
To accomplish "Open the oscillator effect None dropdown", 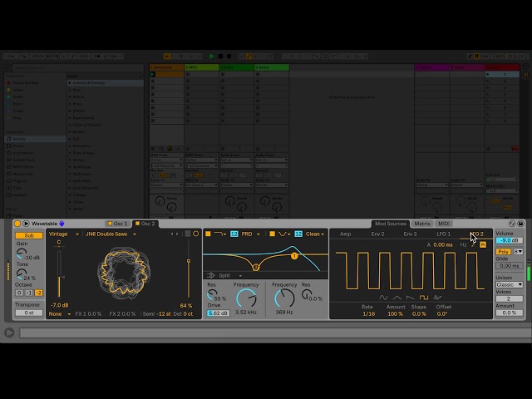I will click(59, 314).
